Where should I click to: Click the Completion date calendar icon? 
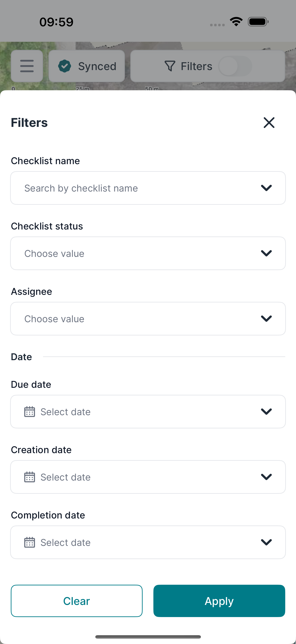tap(29, 542)
